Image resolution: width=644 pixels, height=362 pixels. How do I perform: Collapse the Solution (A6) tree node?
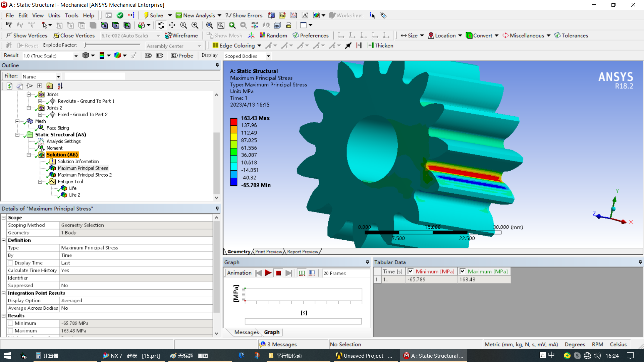pos(29,155)
